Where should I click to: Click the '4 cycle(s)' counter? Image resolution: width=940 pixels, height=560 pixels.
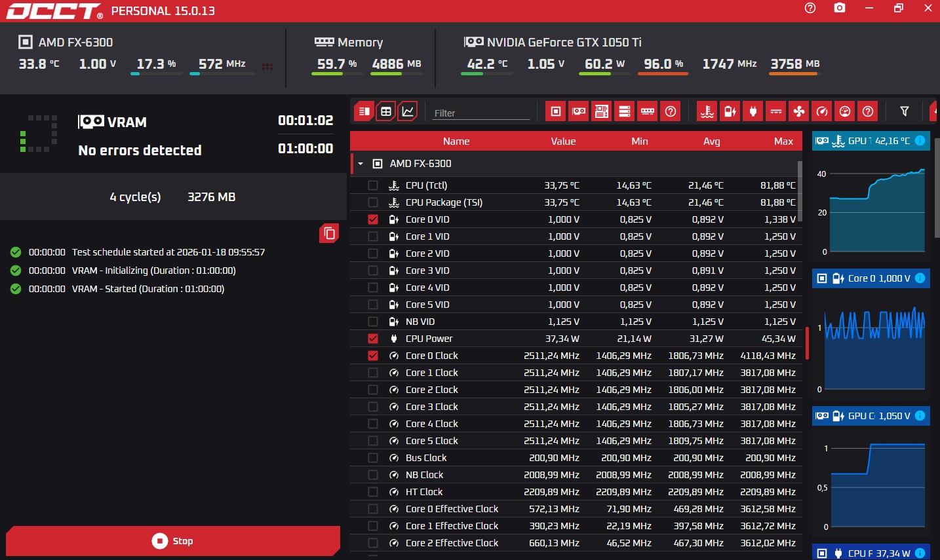coord(135,197)
